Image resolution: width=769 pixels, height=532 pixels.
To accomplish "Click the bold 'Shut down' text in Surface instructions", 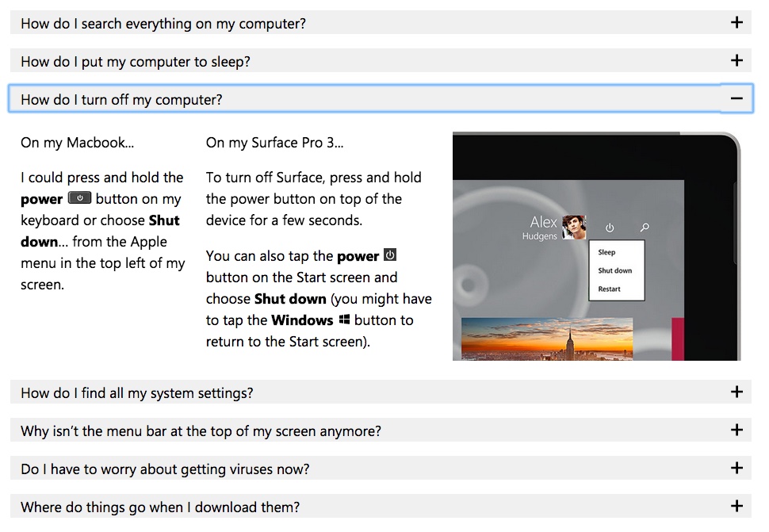I will tap(290, 299).
